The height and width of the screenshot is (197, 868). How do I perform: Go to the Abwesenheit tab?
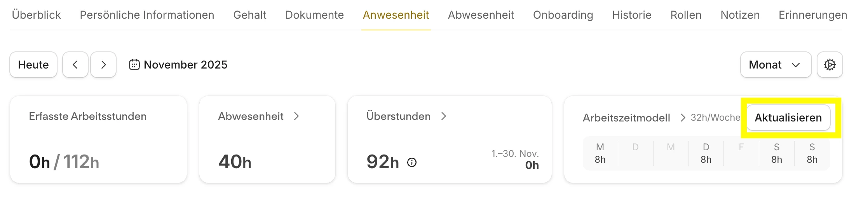tap(481, 15)
